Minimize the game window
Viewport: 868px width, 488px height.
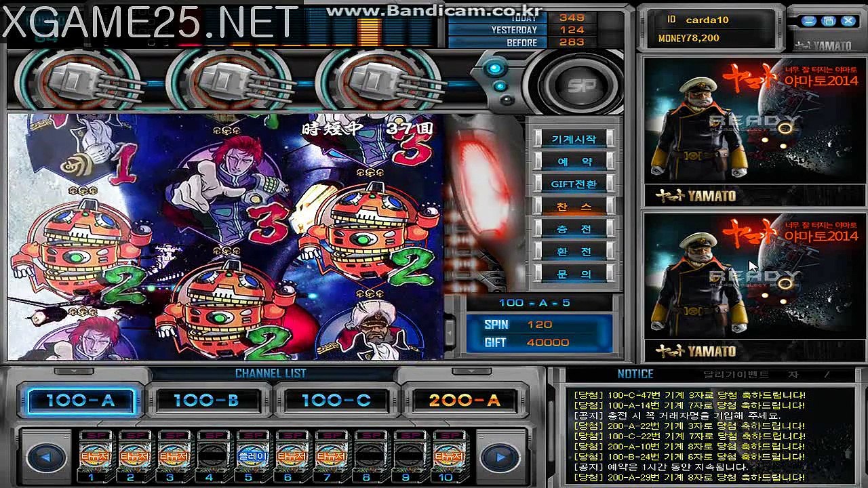(x=808, y=22)
